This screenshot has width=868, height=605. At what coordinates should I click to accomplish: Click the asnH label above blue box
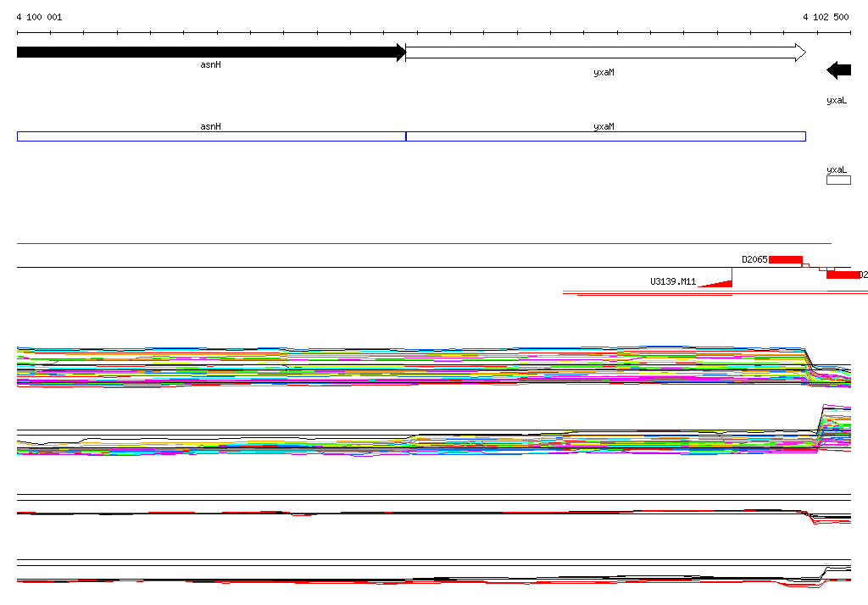[210, 126]
